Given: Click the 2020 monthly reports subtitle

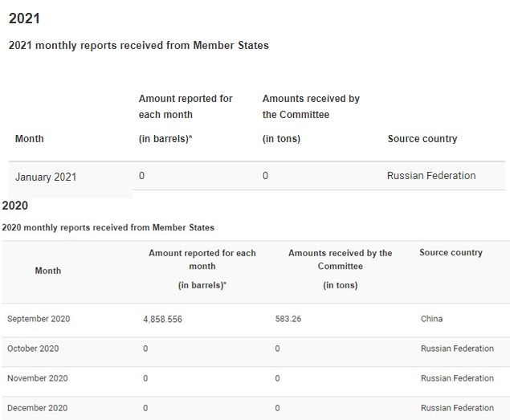Looking at the screenshot, I should (108, 227).
